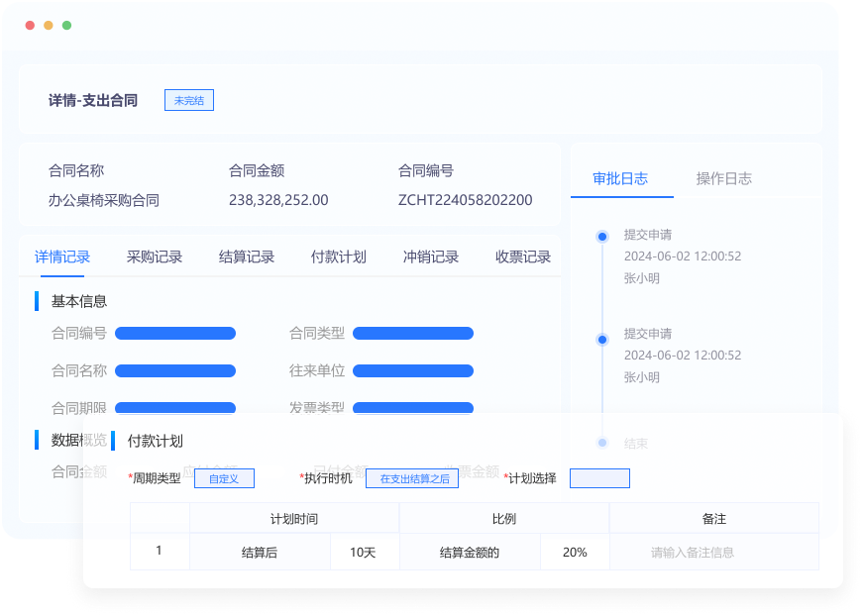The image size is (863, 616).
Task: Click the 请输入备注信息 remark input
Action: [713, 553]
